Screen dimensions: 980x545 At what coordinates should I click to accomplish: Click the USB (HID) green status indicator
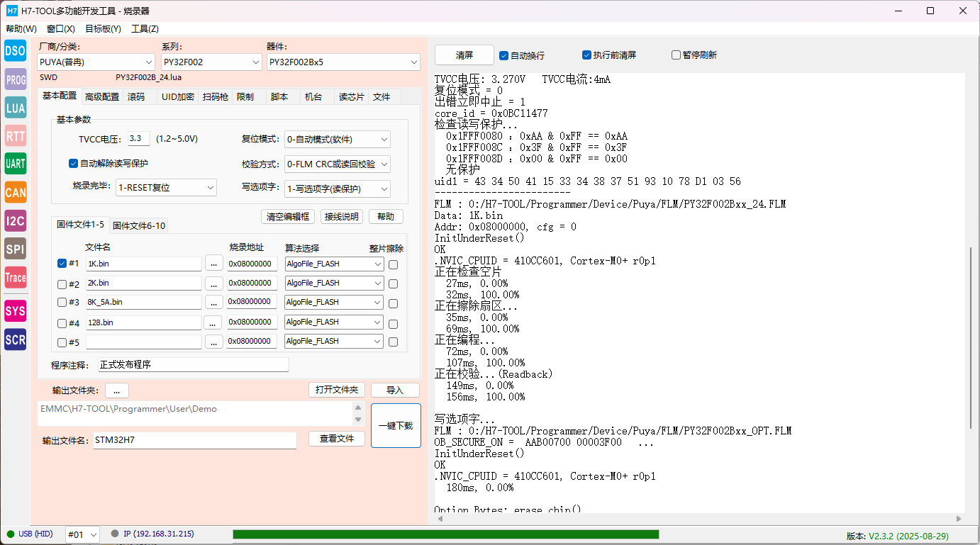point(11,534)
